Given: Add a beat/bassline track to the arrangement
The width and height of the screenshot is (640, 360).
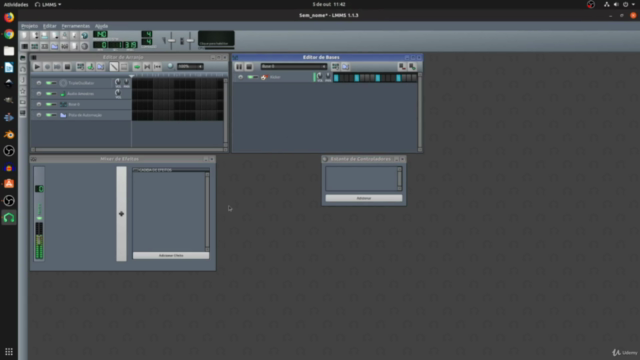Looking at the screenshot, I should (x=80, y=67).
